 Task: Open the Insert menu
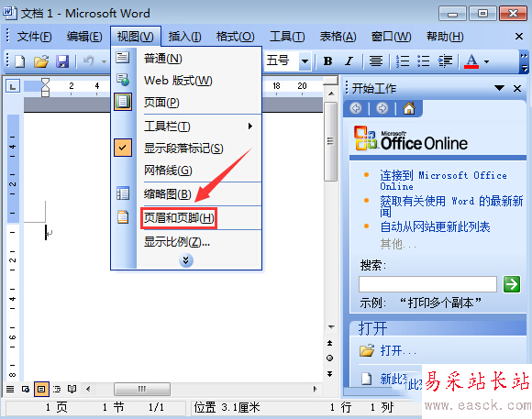point(185,37)
